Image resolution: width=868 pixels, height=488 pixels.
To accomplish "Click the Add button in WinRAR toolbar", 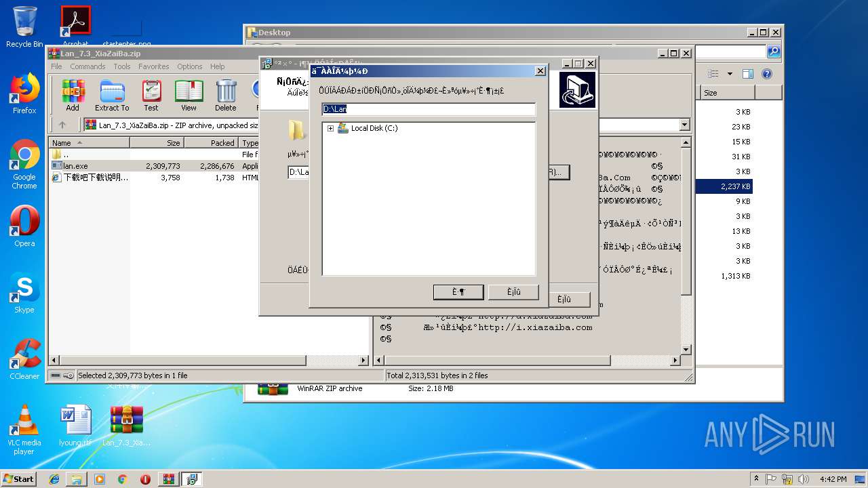I will (73, 95).
